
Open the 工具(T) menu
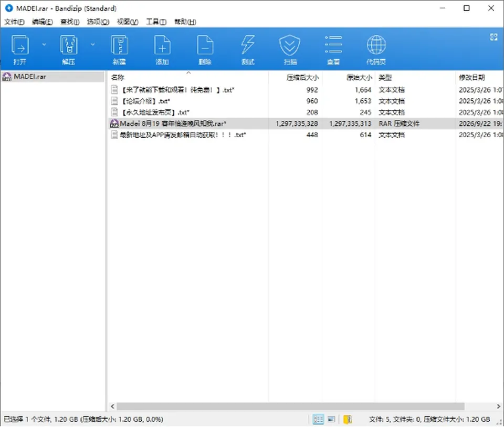coord(156,22)
